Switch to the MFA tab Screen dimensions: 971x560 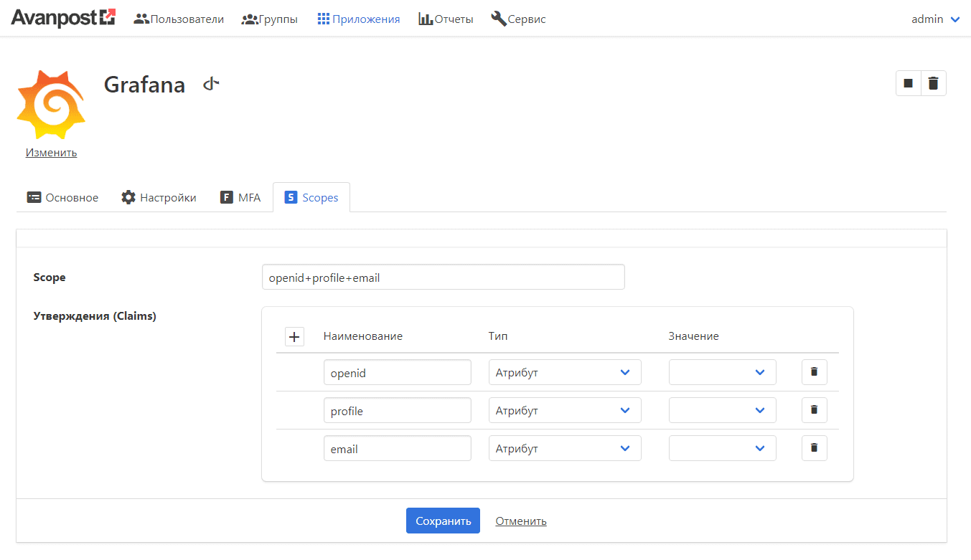click(240, 198)
